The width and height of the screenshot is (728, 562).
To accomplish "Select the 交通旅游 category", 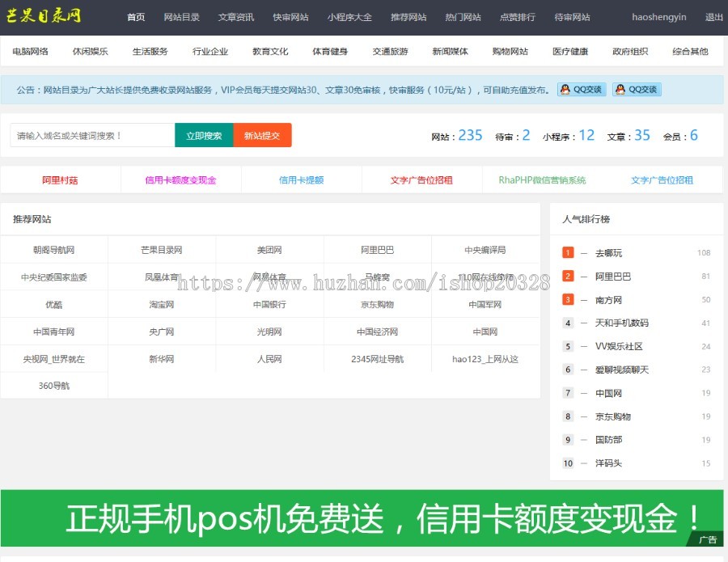I will pos(391,52).
